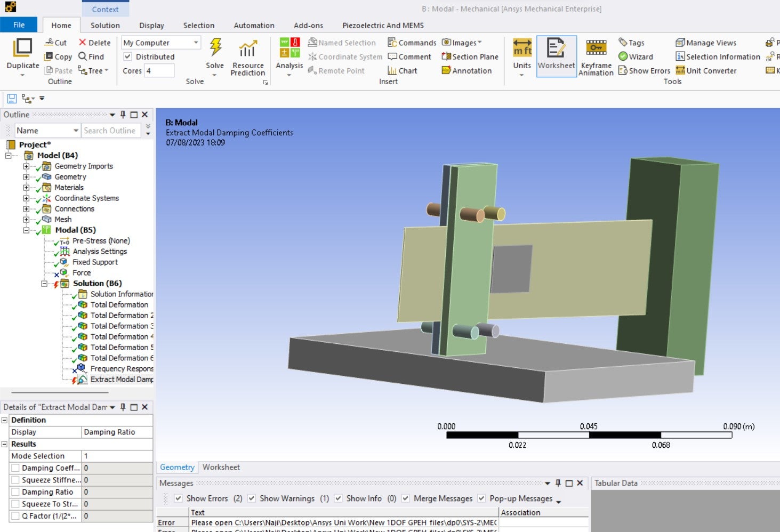The height and width of the screenshot is (532, 780).
Task: Toggle the Distributed checkbox
Action: coord(127,57)
